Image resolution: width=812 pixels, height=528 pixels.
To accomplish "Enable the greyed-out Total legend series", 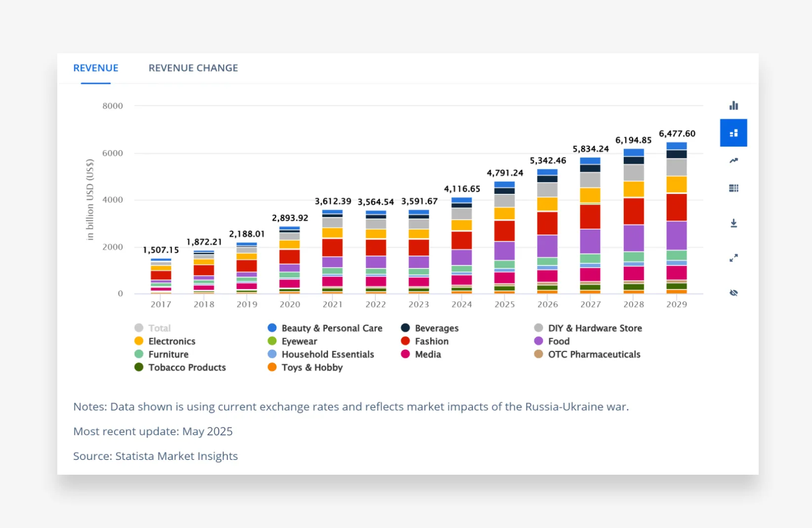I will pyautogui.click(x=159, y=328).
